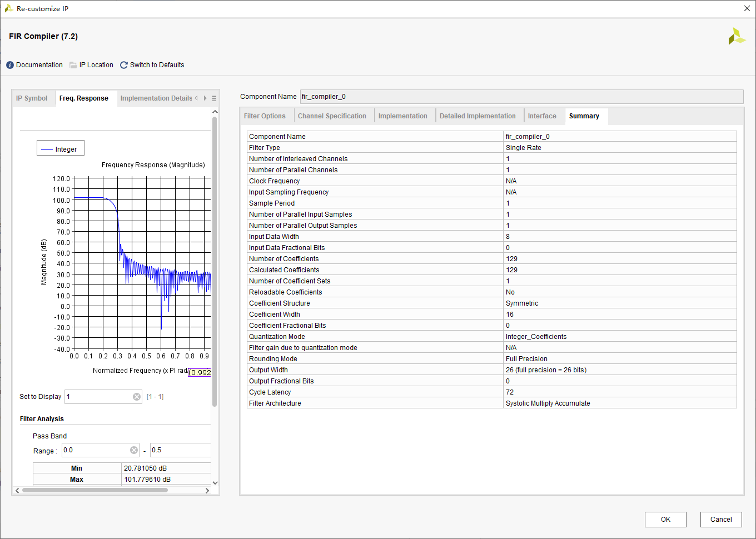Screen dimensions: 756x539
Task: Open the Implementation Details tab
Action: tap(156, 98)
